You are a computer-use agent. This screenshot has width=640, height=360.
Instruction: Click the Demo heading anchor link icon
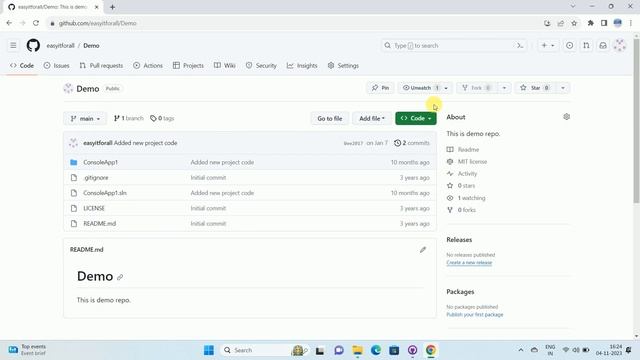click(120, 277)
